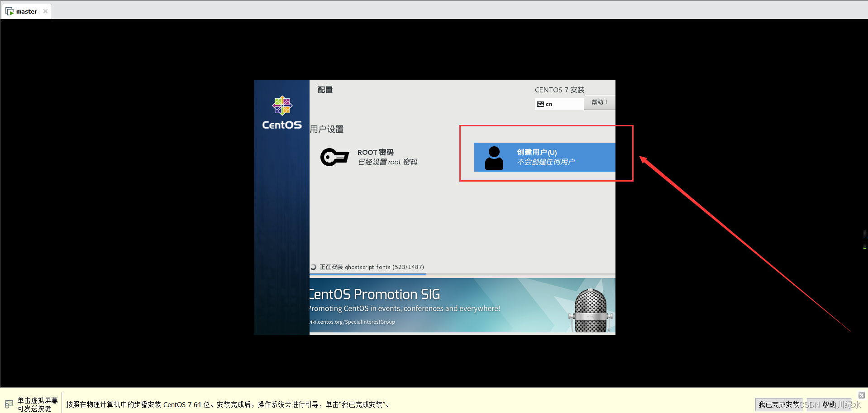Image resolution: width=868 pixels, height=413 pixels.
Task: Click 单击虚拟屏幕 可发送按键 text
Action: pos(38,404)
